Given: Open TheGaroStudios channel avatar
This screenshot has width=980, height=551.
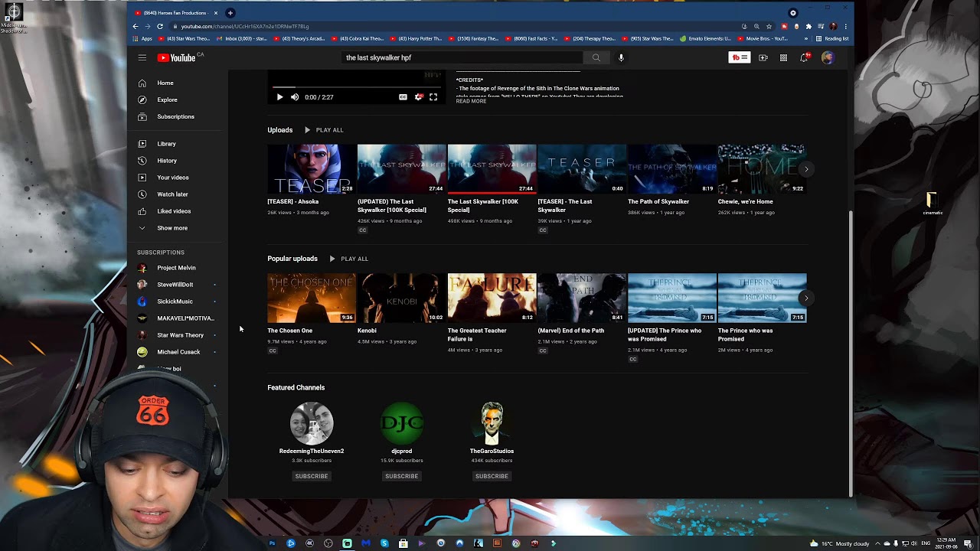Looking at the screenshot, I should tap(492, 423).
